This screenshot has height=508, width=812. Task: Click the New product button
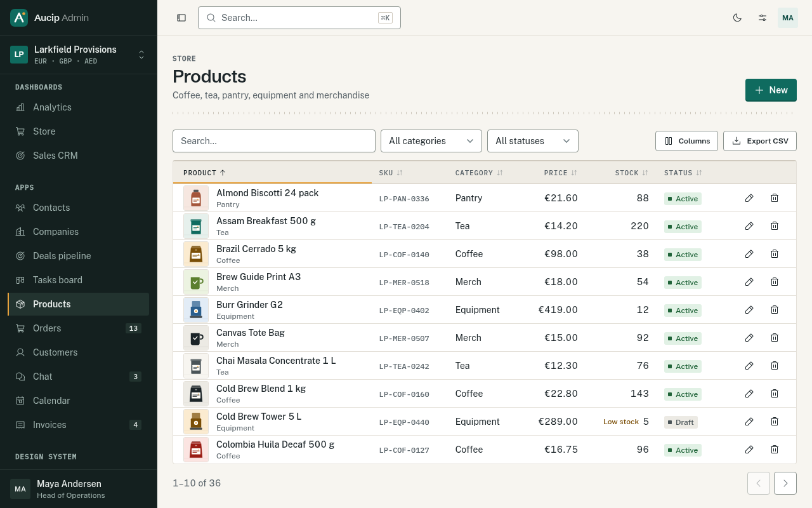click(x=771, y=90)
